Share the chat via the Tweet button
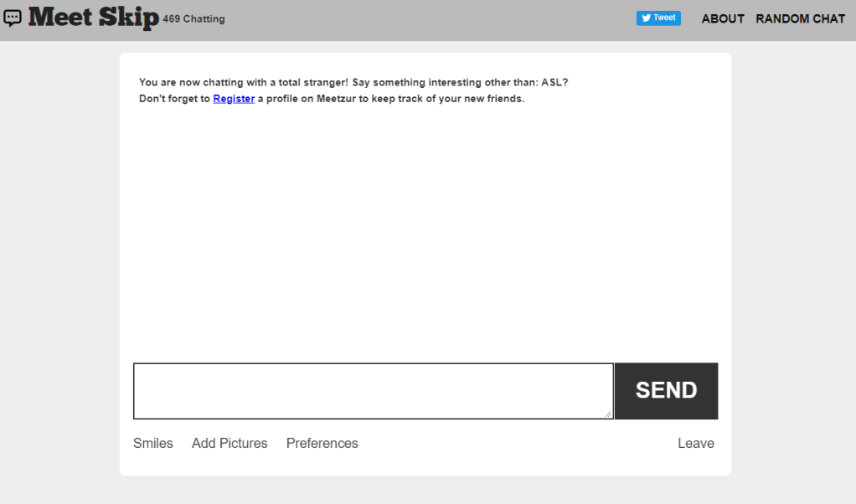 [x=658, y=18]
